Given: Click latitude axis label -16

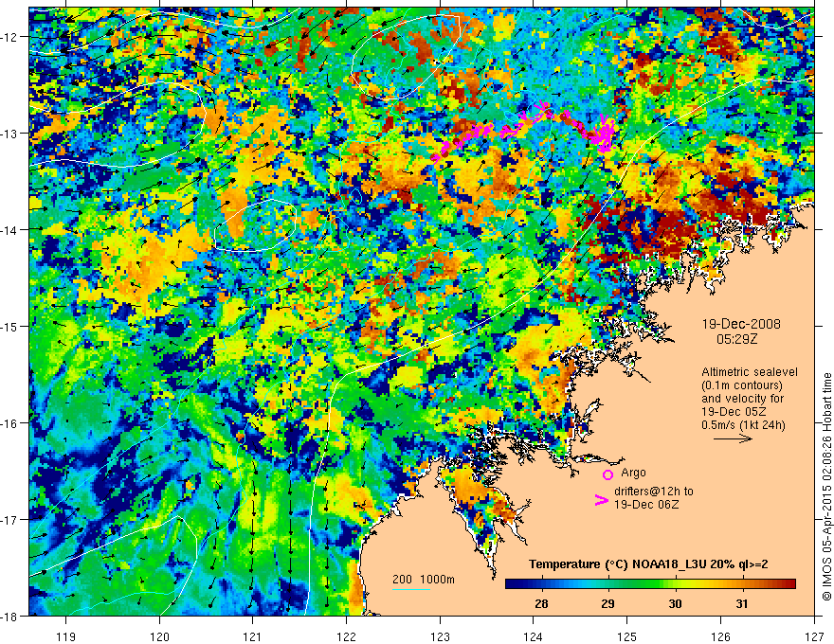Looking at the screenshot, I should point(10,423).
